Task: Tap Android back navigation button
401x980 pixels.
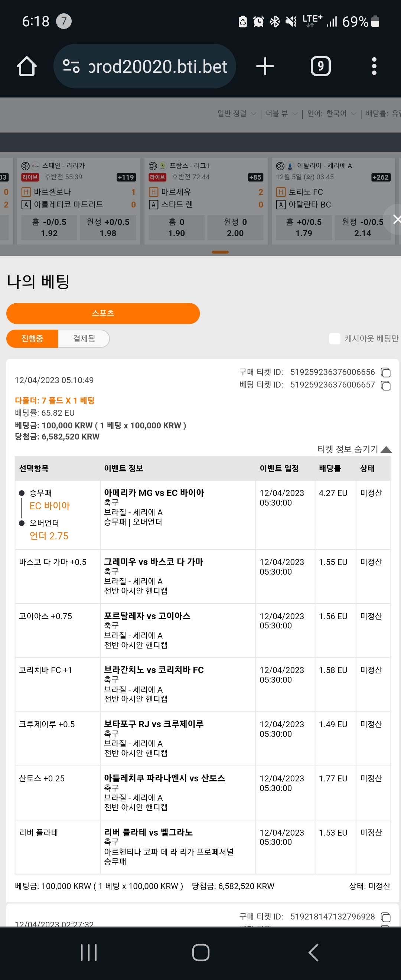Action: (x=313, y=953)
